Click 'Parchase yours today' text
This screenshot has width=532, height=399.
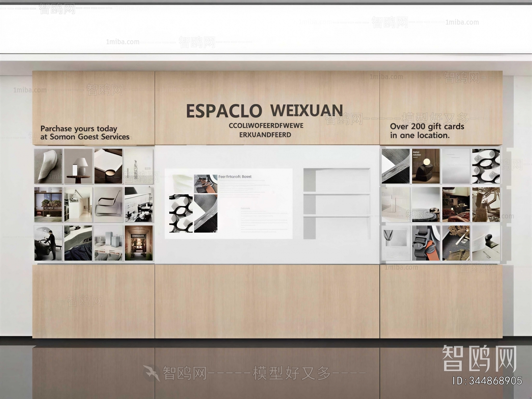click(x=79, y=129)
